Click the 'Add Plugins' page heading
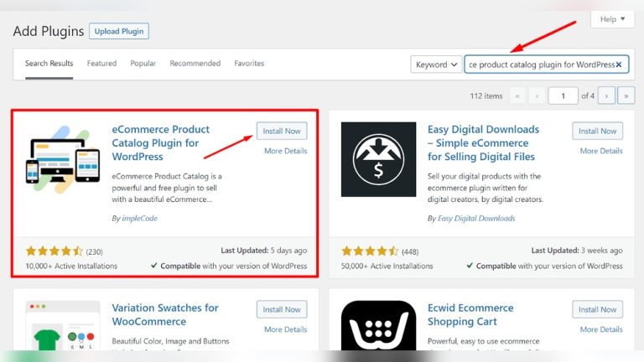This screenshot has width=644, height=362. 49,31
